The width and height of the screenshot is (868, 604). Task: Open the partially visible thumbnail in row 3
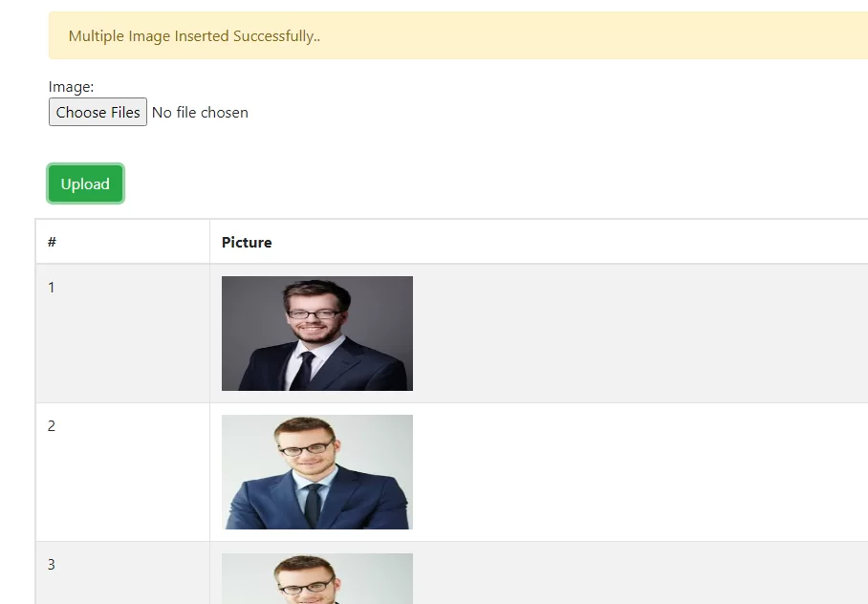pos(317,578)
